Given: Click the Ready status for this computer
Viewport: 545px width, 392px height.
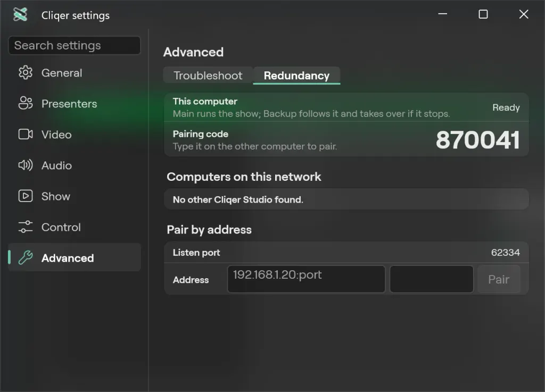Looking at the screenshot, I should coord(506,107).
